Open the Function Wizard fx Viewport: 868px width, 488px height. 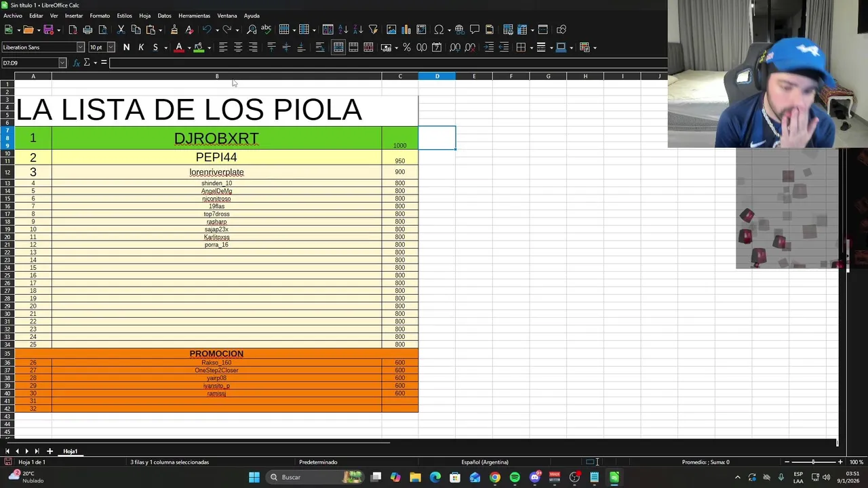[x=77, y=62]
